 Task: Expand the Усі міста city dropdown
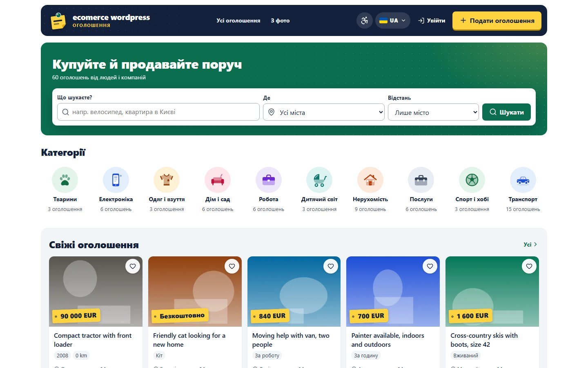pos(324,112)
